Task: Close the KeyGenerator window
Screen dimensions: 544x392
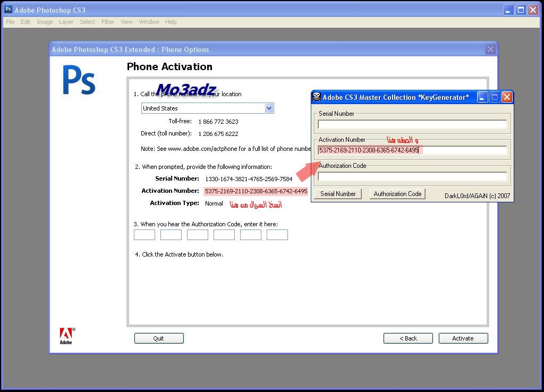Action: click(x=507, y=97)
